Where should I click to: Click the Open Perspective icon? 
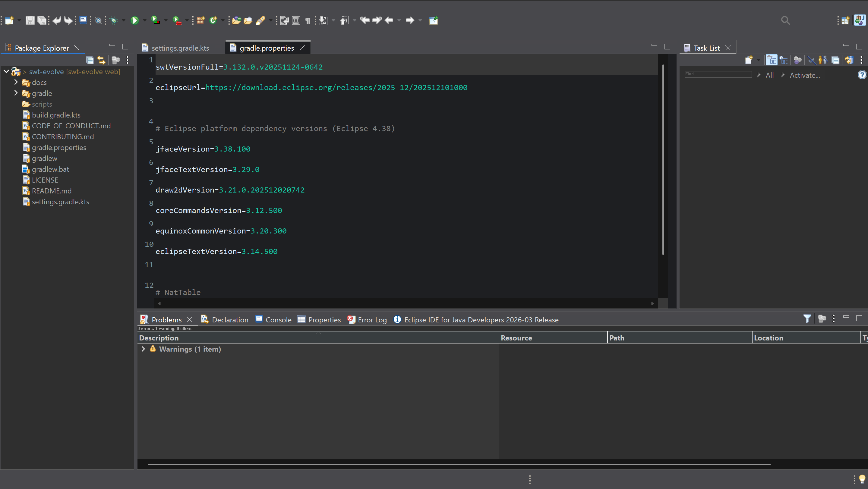pyautogui.click(x=845, y=20)
